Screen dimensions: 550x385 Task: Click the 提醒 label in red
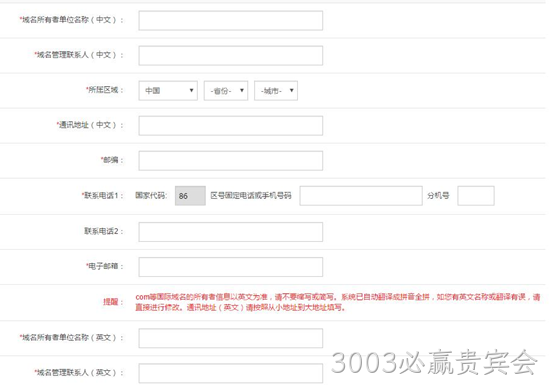(113, 302)
